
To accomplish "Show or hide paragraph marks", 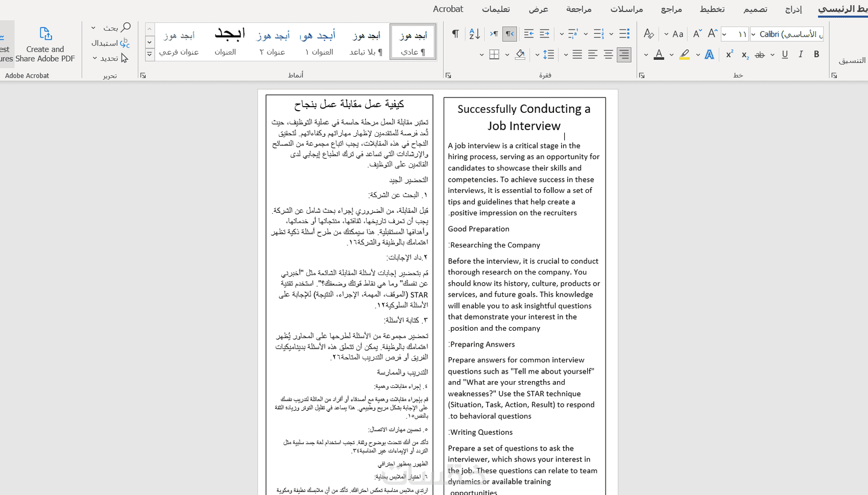I will pos(455,34).
